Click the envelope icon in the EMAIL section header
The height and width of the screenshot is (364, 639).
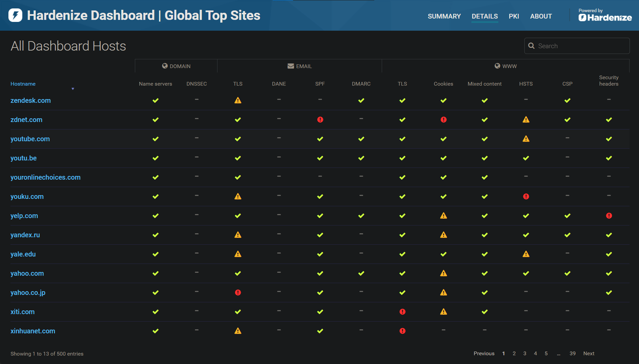291,66
